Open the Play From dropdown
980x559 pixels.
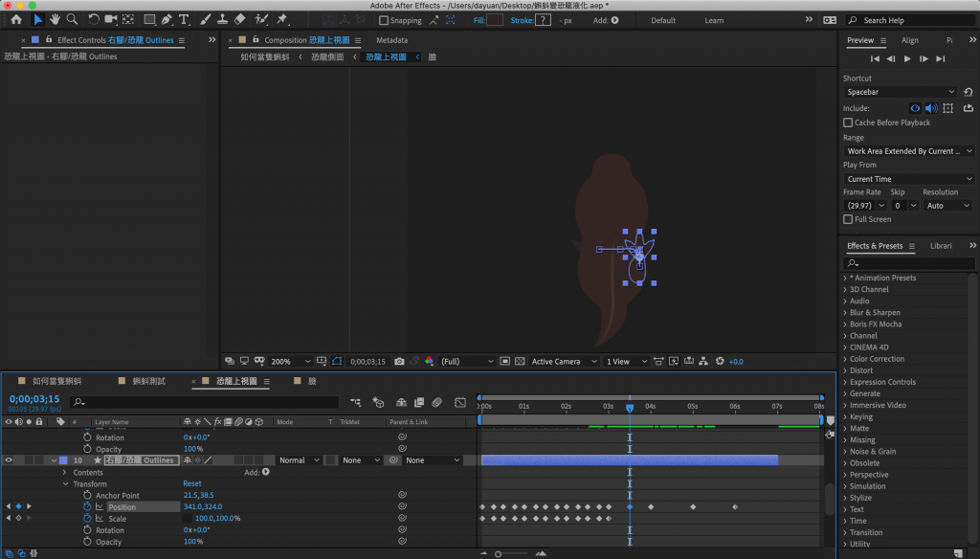coord(907,179)
